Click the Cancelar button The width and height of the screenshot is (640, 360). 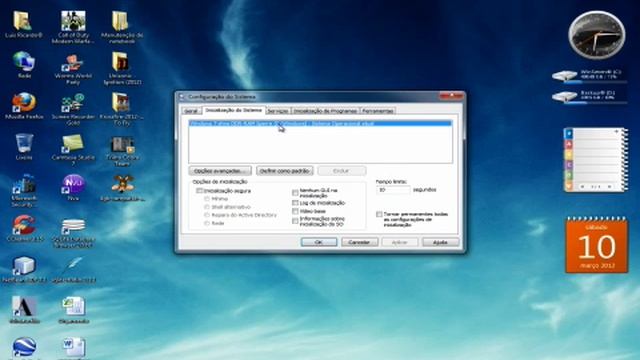click(x=360, y=242)
